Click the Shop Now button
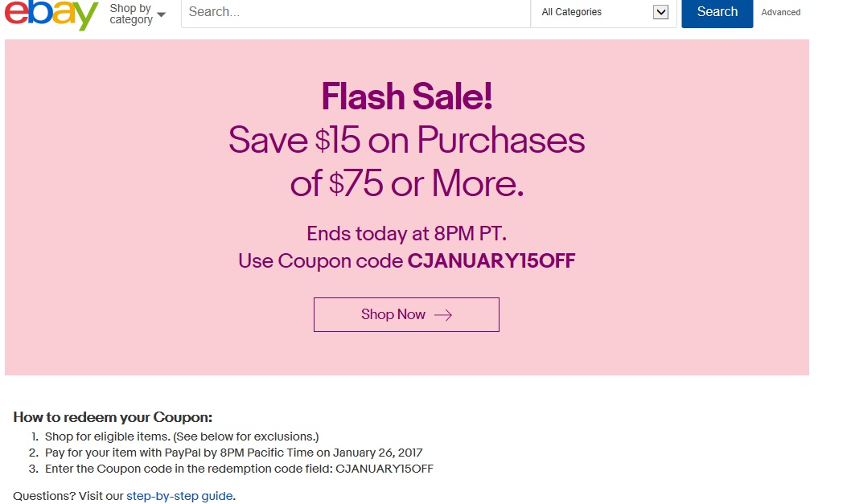 click(x=406, y=314)
